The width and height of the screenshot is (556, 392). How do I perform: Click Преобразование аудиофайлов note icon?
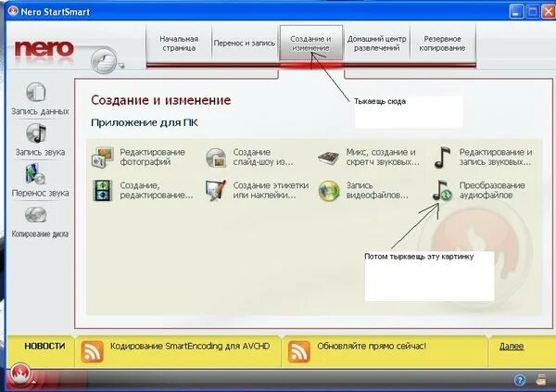coord(442,191)
